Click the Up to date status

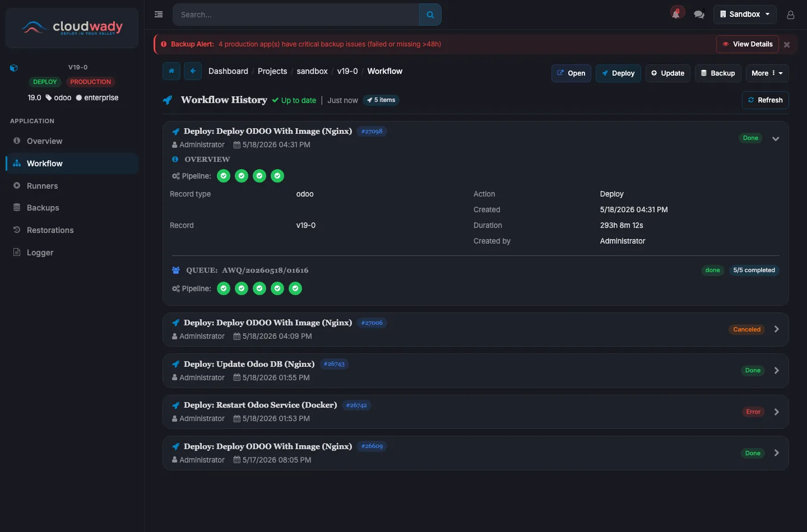294,100
